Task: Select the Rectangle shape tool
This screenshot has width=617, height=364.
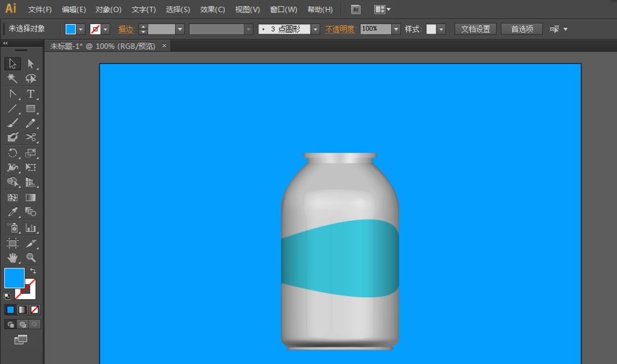Action: pos(30,109)
